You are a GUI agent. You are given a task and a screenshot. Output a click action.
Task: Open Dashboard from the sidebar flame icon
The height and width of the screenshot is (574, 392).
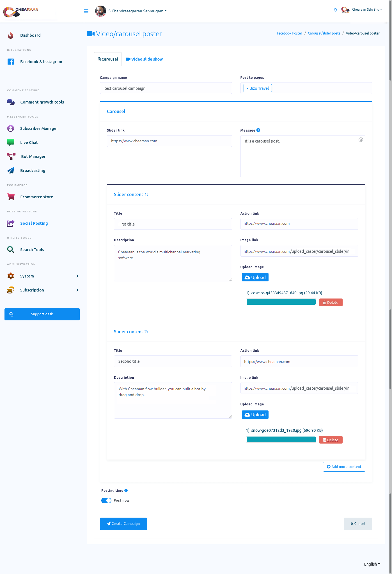[x=11, y=35]
